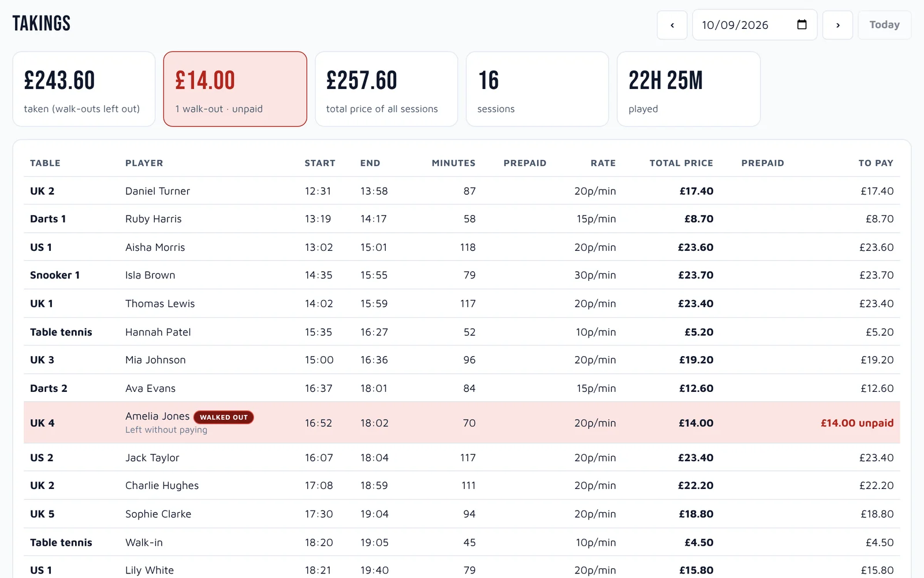This screenshot has height=578, width=924.
Task: Click the £14.00 unpaid amount
Action: pos(857,423)
